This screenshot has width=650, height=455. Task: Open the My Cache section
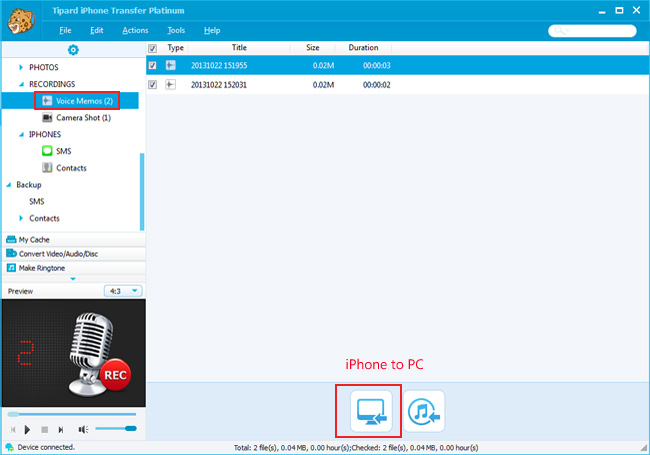(74, 240)
